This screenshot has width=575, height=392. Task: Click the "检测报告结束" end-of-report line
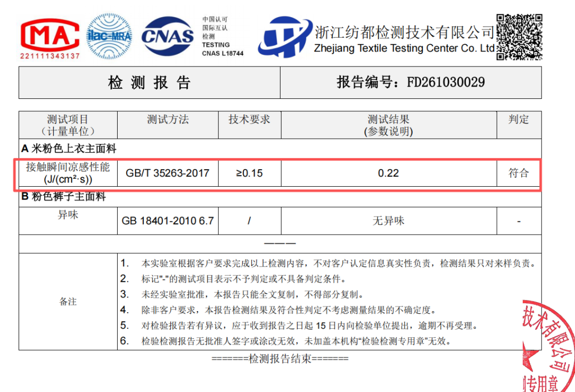pyautogui.click(x=280, y=358)
